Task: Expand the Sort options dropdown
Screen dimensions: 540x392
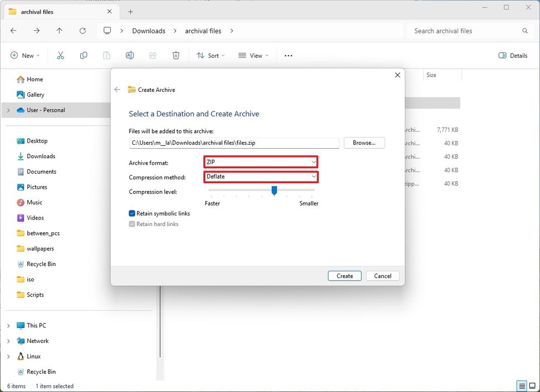Action: tap(210, 55)
